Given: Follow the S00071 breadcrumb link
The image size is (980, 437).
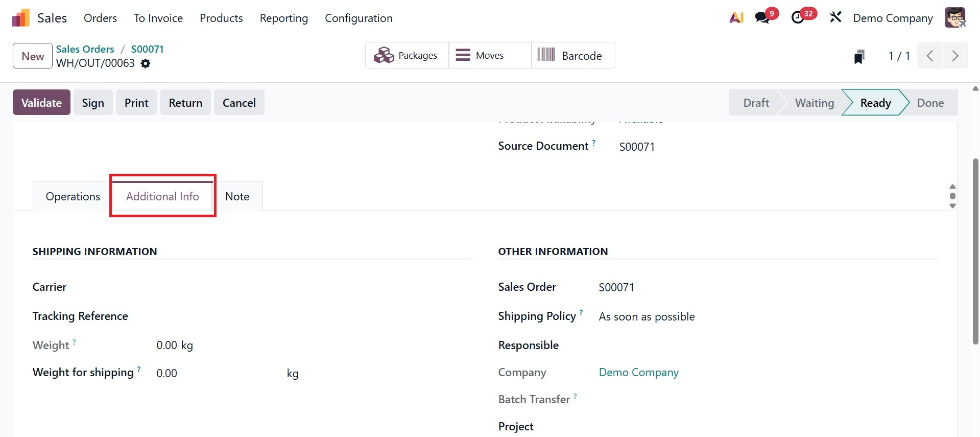Looking at the screenshot, I should (x=147, y=49).
